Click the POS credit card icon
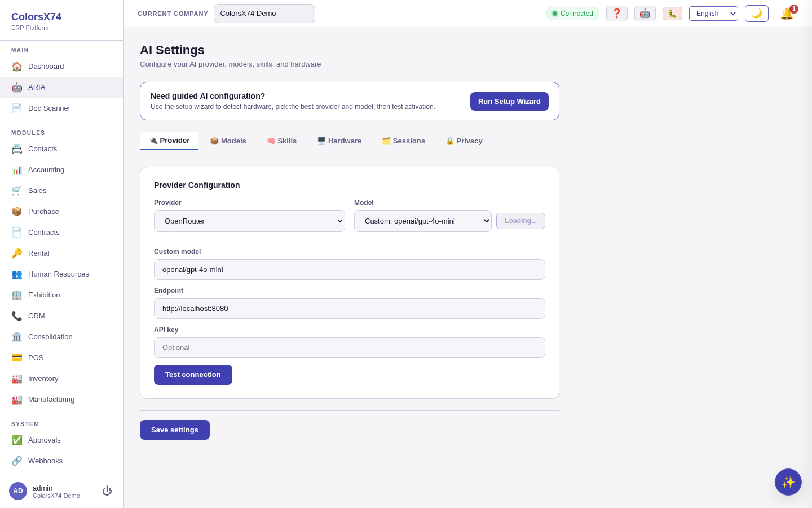Viewport: 812px width, 508px height. point(17,357)
